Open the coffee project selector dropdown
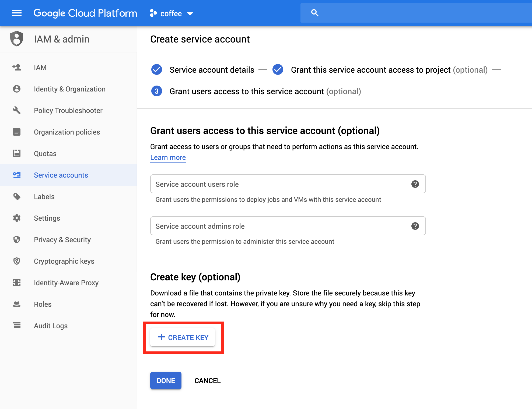This screenshot has height=409, width=532. click(x=171, y=13)
